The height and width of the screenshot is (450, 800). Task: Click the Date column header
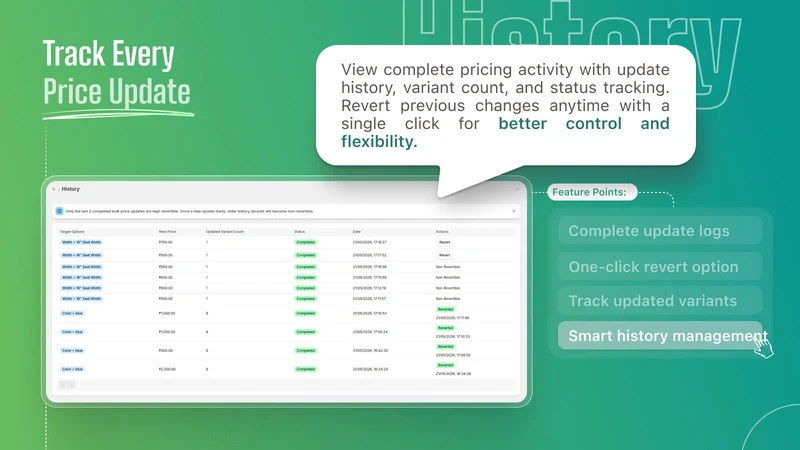click(x=356, y=232)
